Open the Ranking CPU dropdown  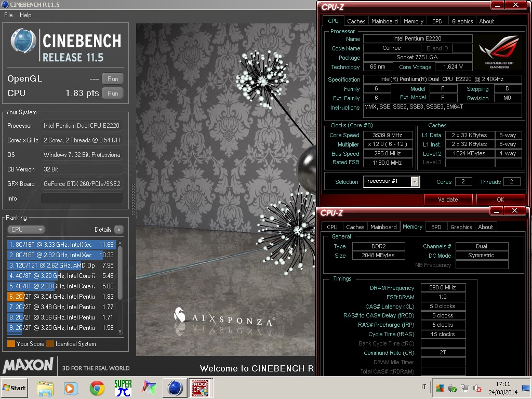pyautogui.click(x=26, y=229)
